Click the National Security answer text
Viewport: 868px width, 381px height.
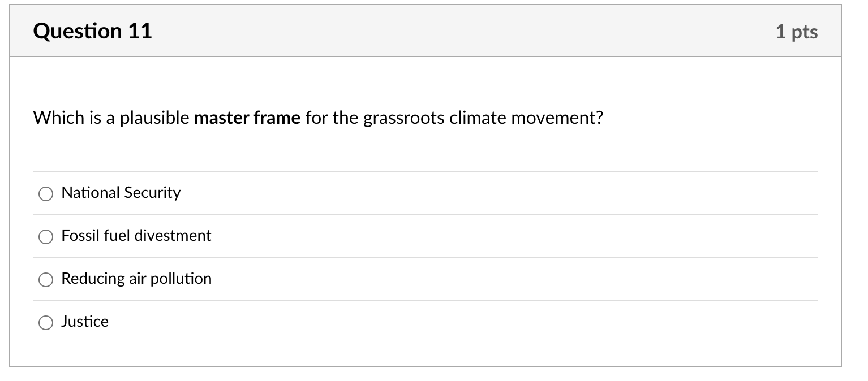(x=121, y=193)
